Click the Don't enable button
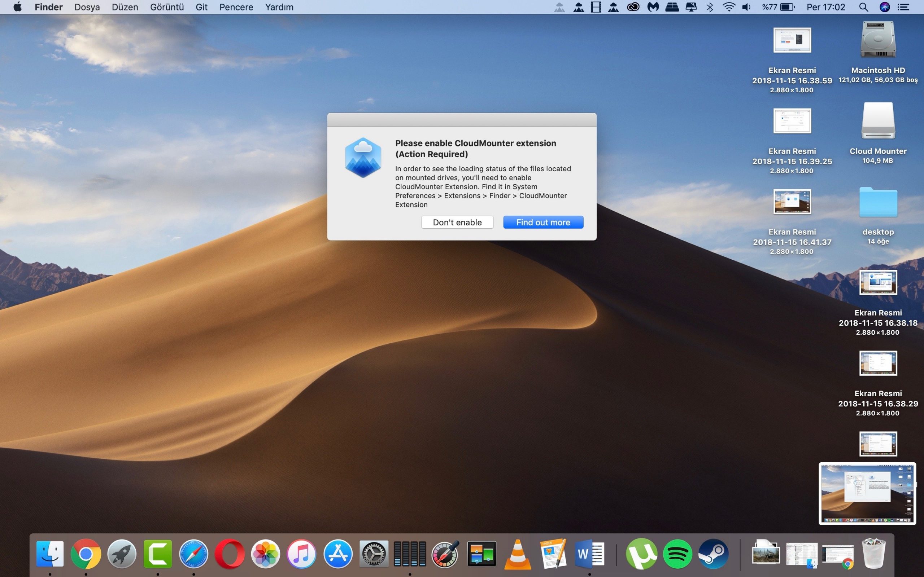924x577 pixels. tap(457, 222)
